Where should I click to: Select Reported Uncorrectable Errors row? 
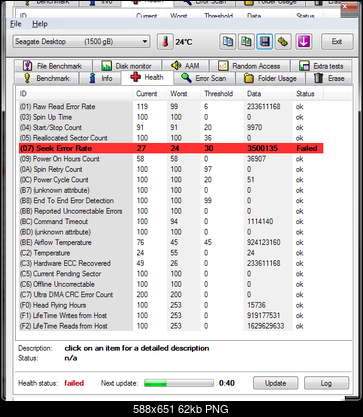click(x=171, y=211)
